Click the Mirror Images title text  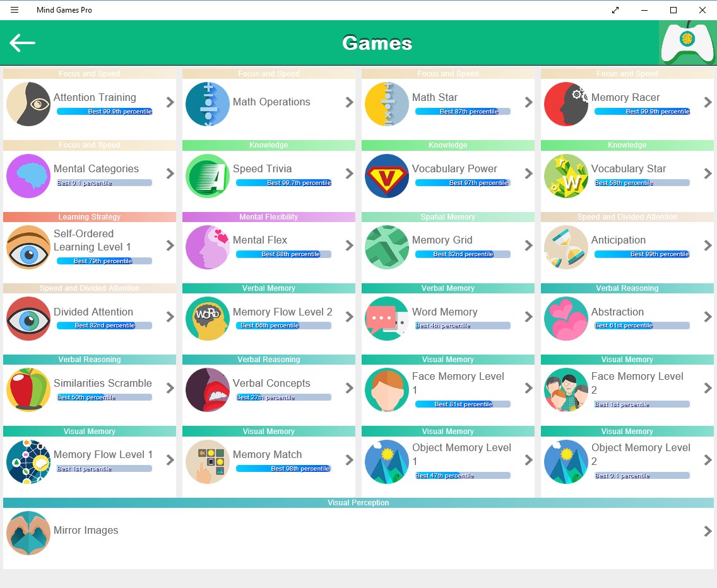click(86, 531)
